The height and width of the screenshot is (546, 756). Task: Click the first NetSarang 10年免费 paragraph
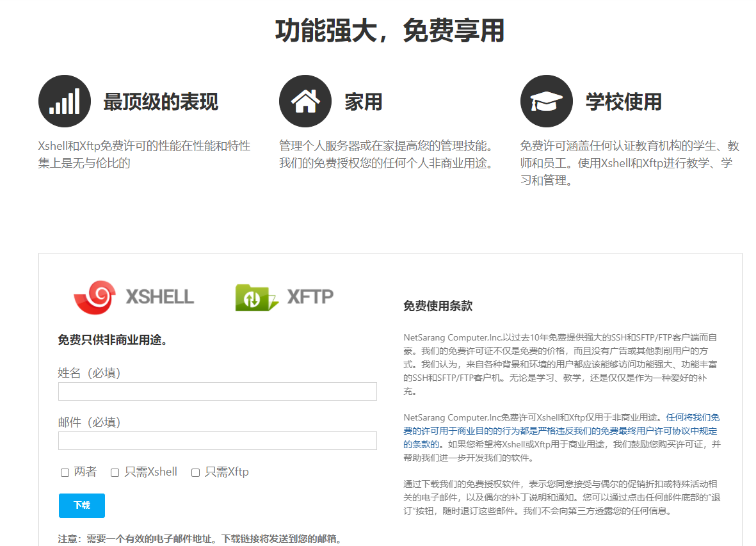pos(560,364)
